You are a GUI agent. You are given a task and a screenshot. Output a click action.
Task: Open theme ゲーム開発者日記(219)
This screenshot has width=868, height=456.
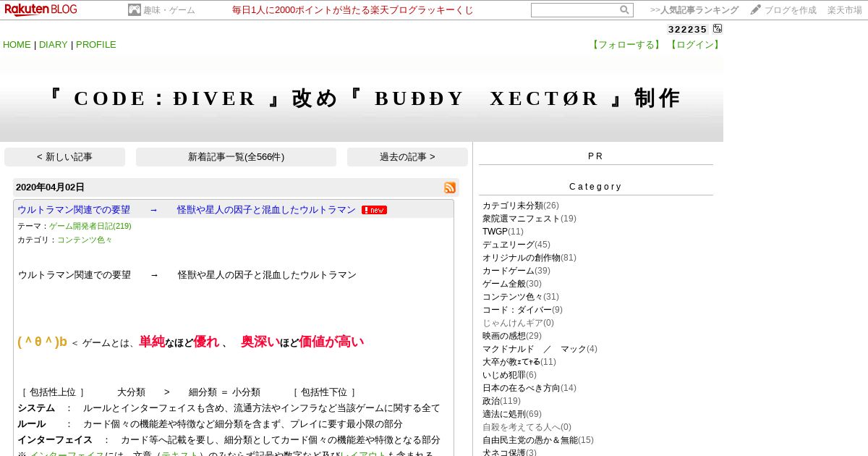pos(90,226)
